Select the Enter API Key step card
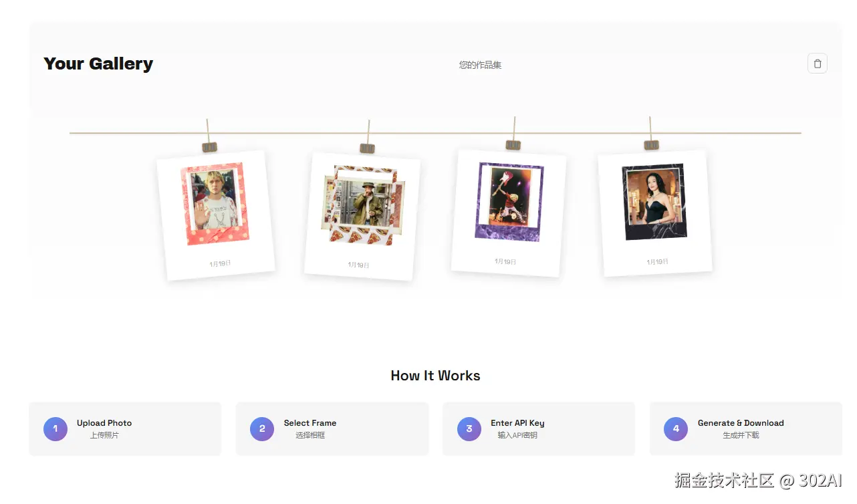857x504 pixels. pyautogui.click(x=539, y=429)
